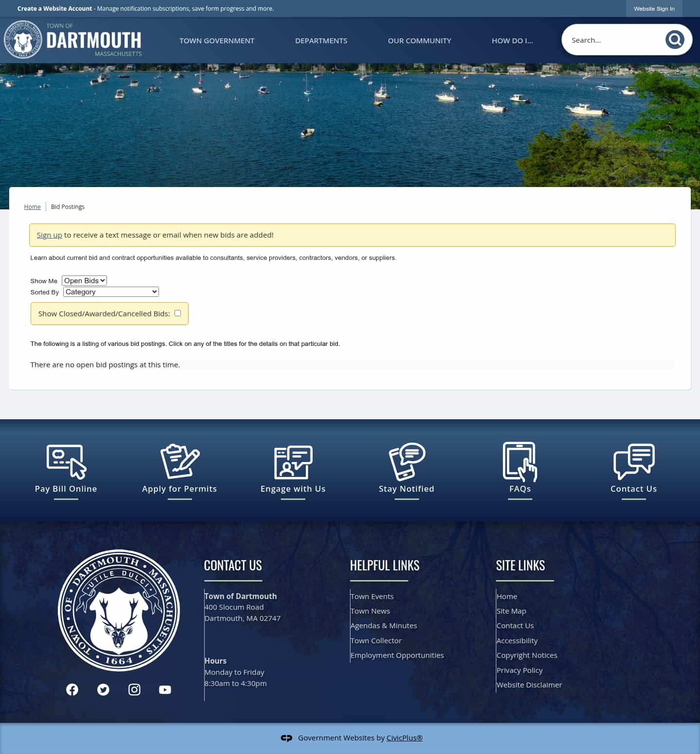Open the Pay Bill Online quick link icon
This screenshot has width=700, height=754.
click(x=66, y=462)
